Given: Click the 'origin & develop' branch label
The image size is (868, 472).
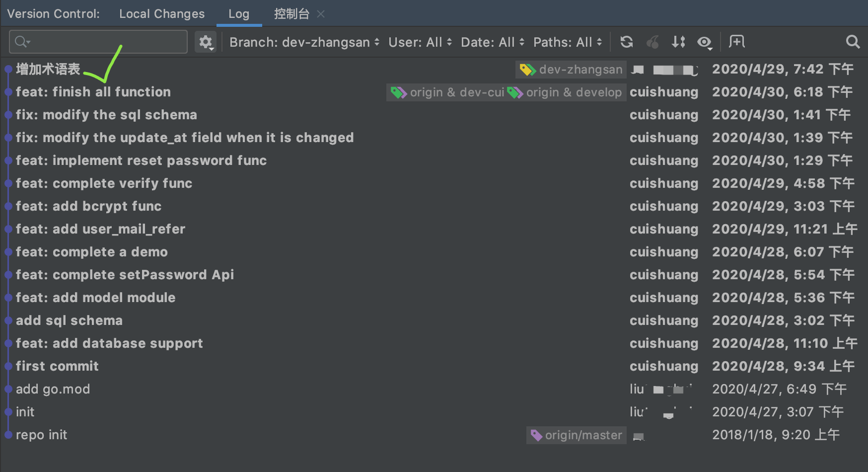Looking at the screenshot, I should tap(574, 92).
